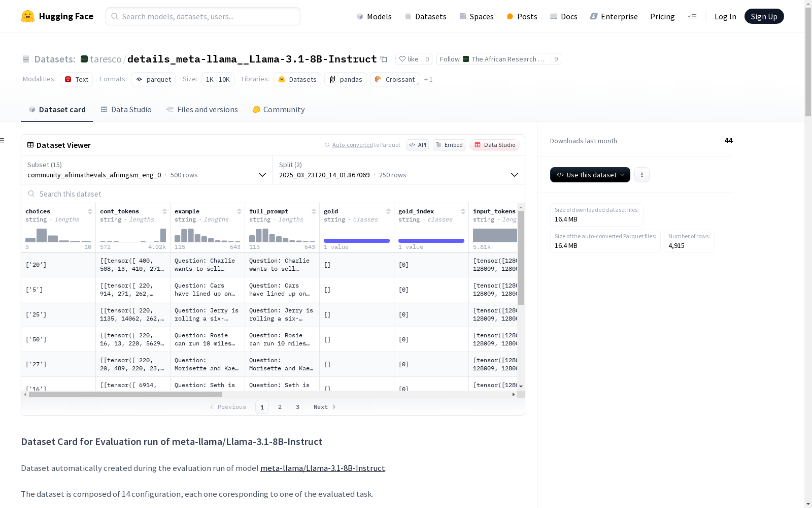Open Files and versions tab
Screen dimensions: 812x508
coord(202,110)
